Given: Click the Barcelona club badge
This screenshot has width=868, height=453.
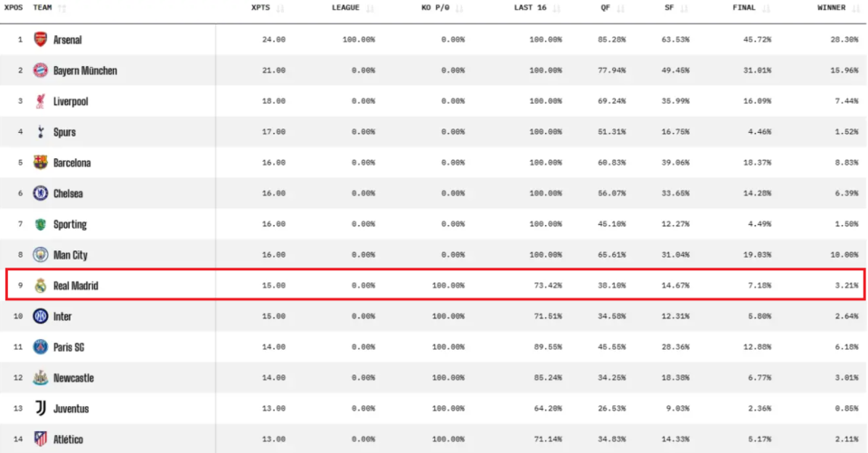Looking at the screenshot, I should coord(40,163).
